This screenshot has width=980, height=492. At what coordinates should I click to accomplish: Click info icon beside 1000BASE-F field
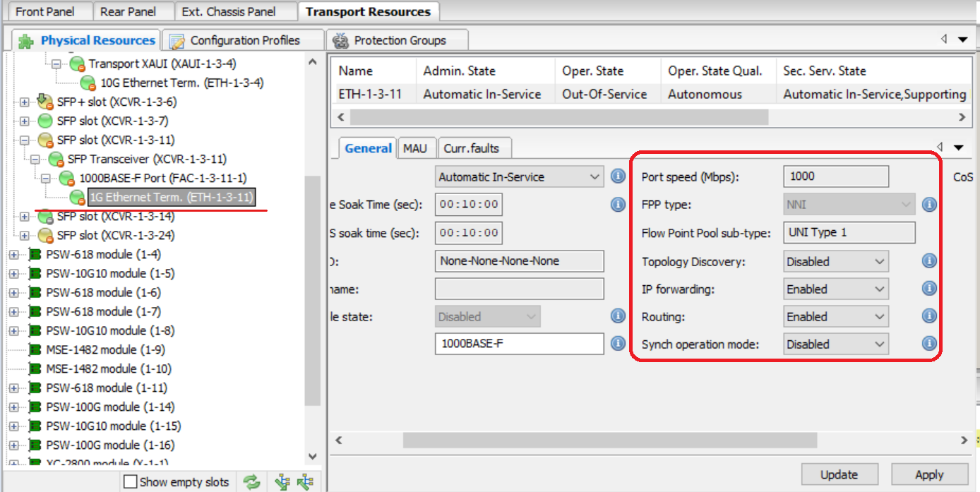coord(618,344)
